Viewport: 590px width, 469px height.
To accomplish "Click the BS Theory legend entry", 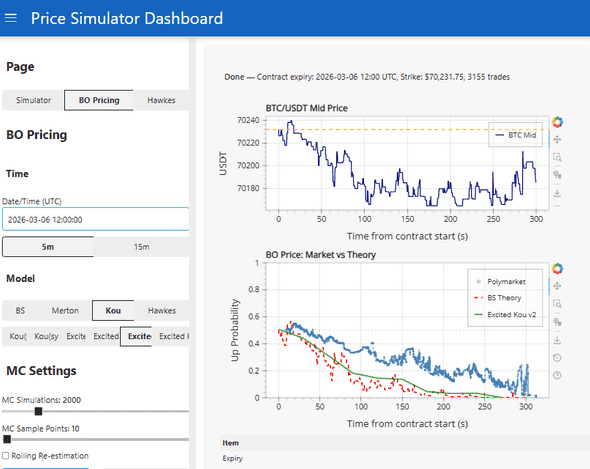I will [x=498, y=298].
